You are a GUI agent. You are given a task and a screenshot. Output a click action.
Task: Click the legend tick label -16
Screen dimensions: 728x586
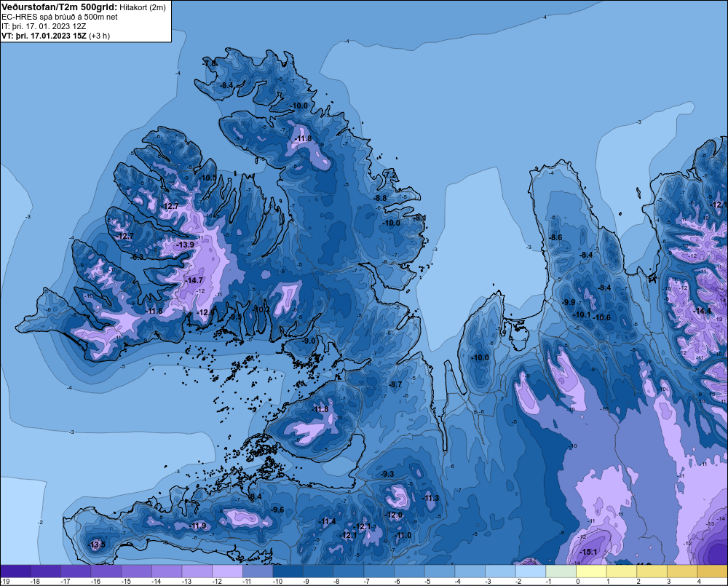coord(95,582)
